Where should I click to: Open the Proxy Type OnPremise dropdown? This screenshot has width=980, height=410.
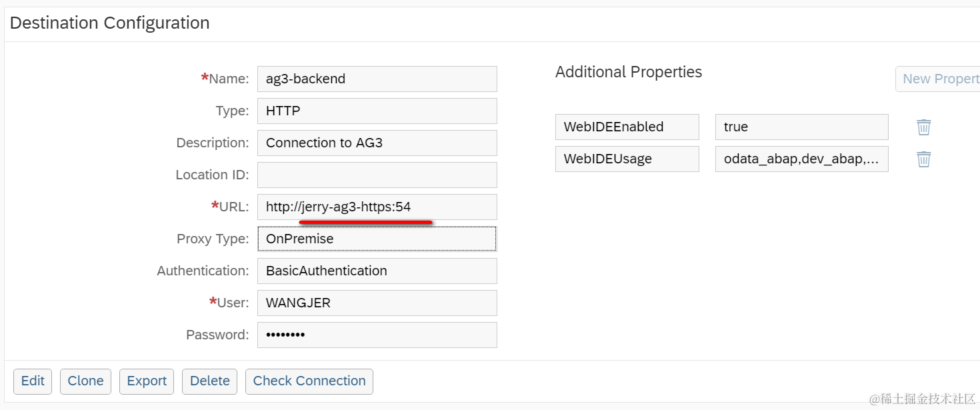point(377,239)
